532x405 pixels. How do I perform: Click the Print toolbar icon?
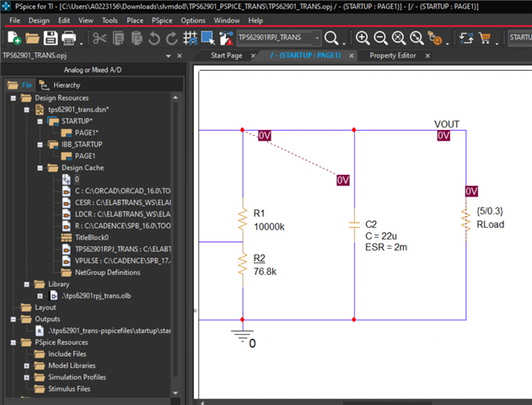tap(70, 38)
